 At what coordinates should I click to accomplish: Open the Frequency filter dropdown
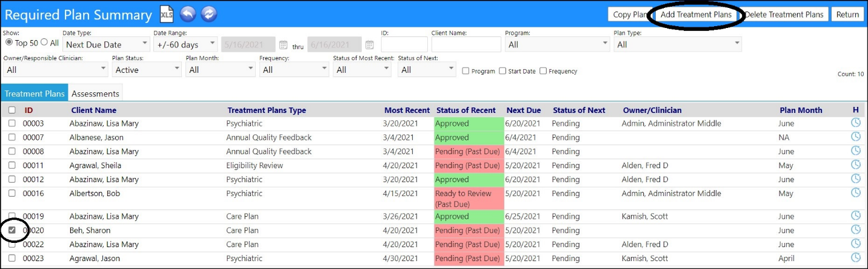pyautogui.click(x=294, y=70)
